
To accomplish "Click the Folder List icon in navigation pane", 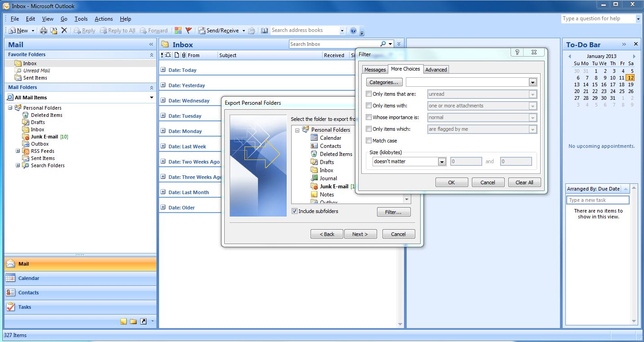I will [x=133, y=321].
